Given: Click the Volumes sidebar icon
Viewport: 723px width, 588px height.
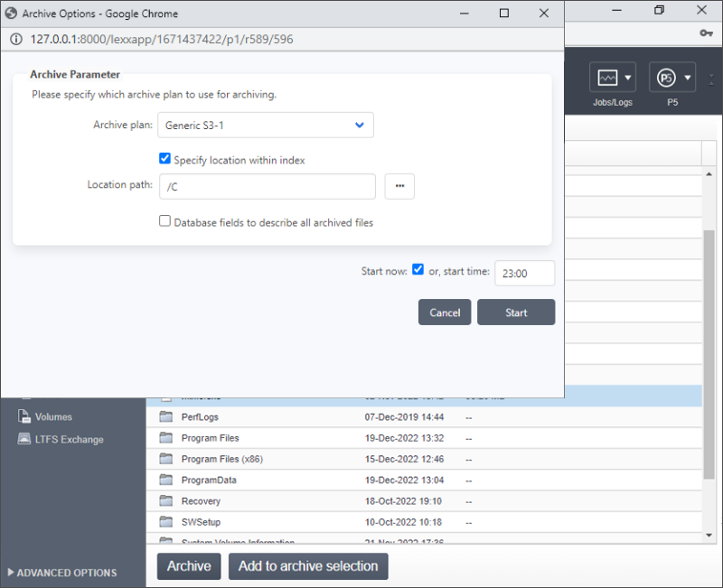Looking at the screenshot, I should pos(23,416).
